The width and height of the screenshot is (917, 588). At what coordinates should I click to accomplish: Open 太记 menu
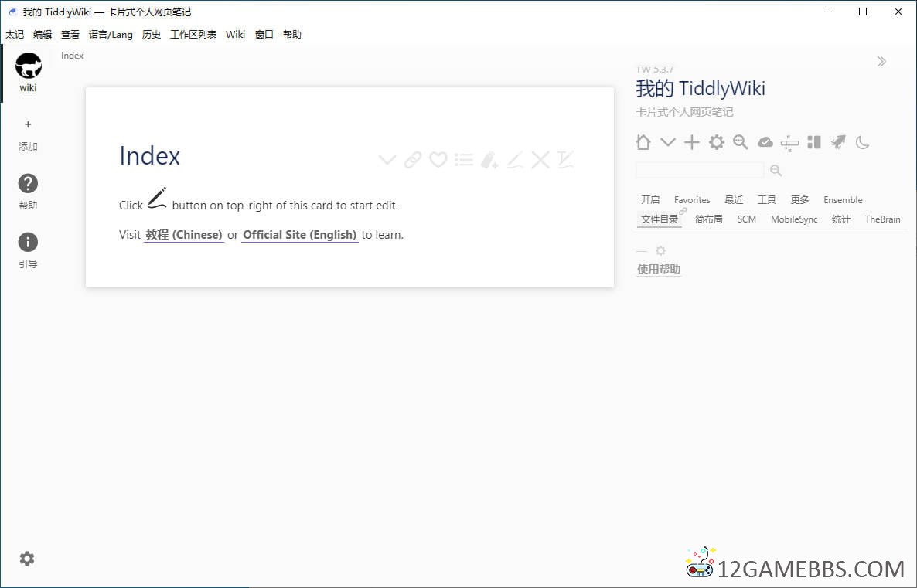tap(15, 35)
